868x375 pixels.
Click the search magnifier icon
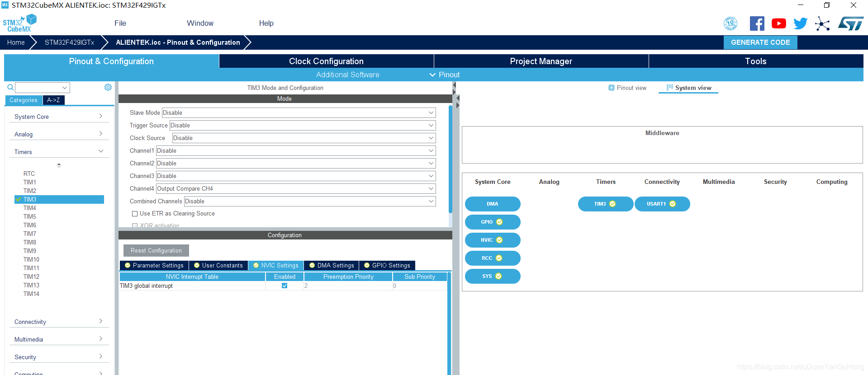(x=10, y=87)
